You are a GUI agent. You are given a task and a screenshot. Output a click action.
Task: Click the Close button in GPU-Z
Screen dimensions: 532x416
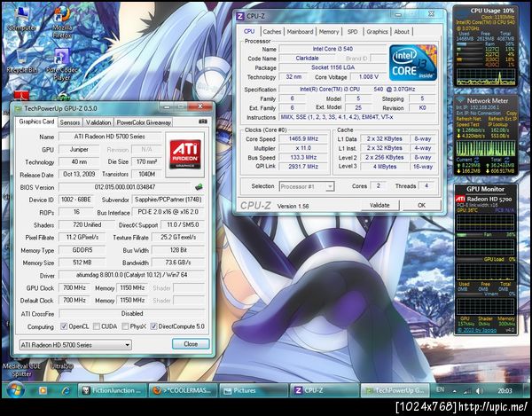(x=191, y=344)
